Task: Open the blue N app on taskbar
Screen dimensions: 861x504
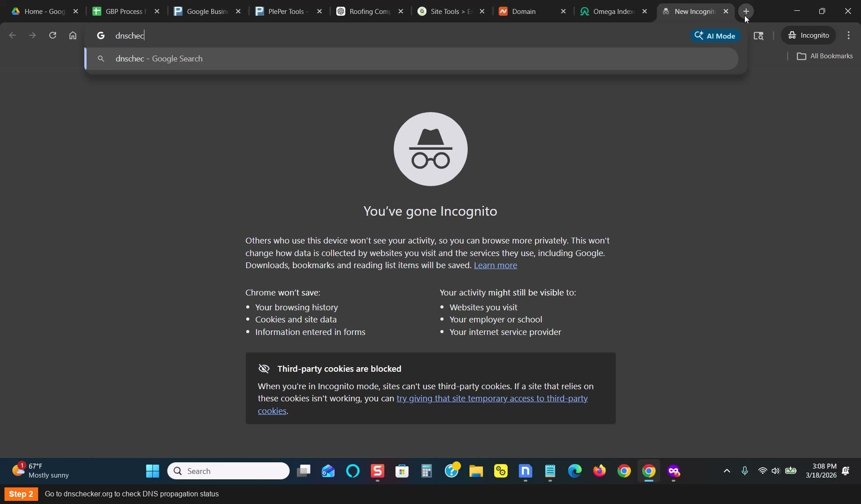Action: (x=525, y=471)
